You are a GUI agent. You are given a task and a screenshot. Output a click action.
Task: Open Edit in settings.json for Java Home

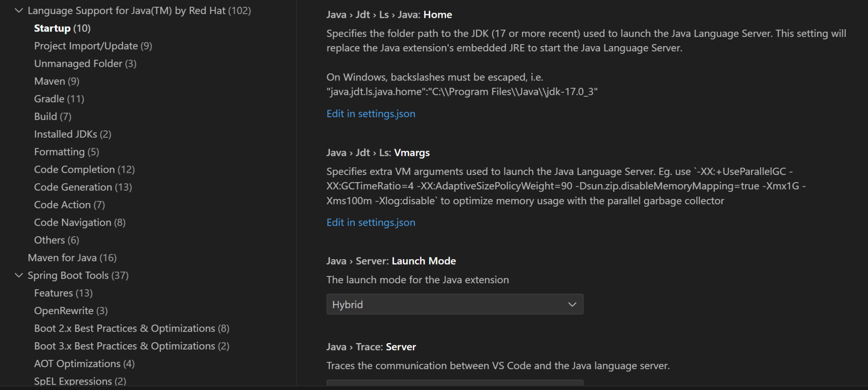(370, 113)
